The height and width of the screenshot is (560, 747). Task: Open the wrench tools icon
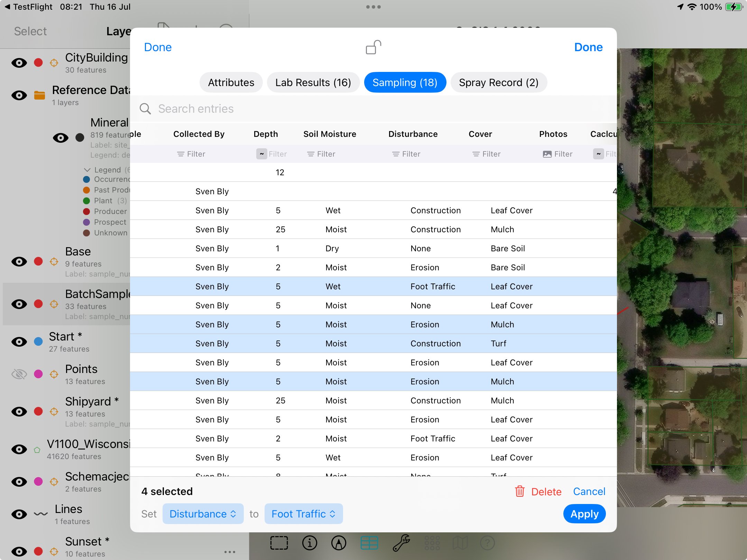pos(401,543)
